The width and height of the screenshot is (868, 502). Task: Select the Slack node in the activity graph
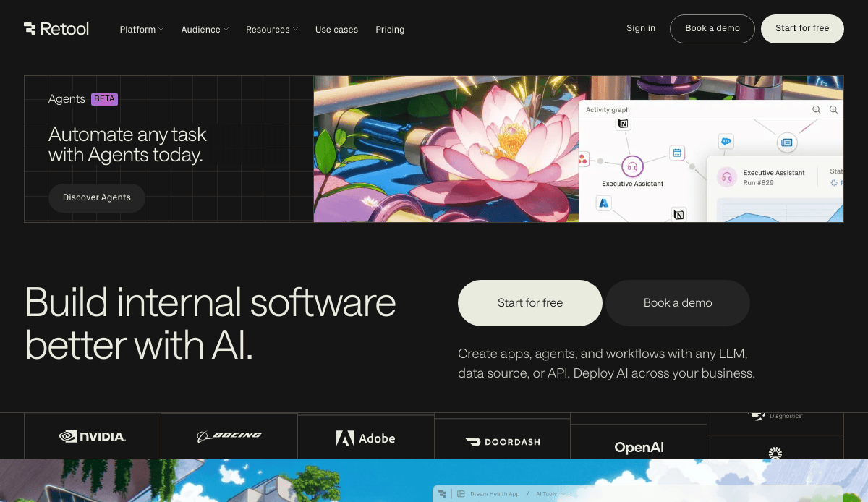(x=726, y=141)
